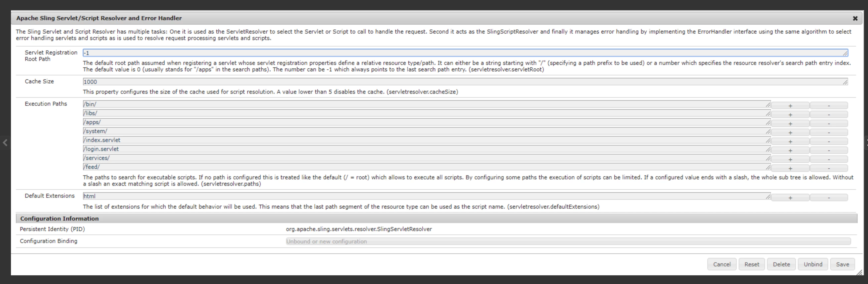Click the Delete configuration button
868x284 pixels.
coord(781,264)
